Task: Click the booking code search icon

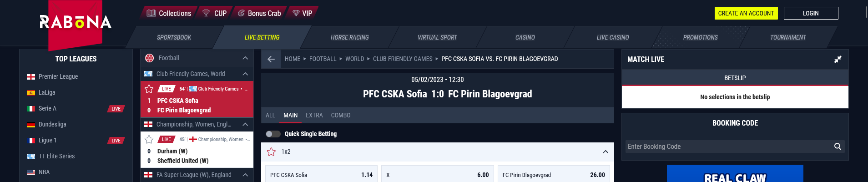Action: (838, 147)
